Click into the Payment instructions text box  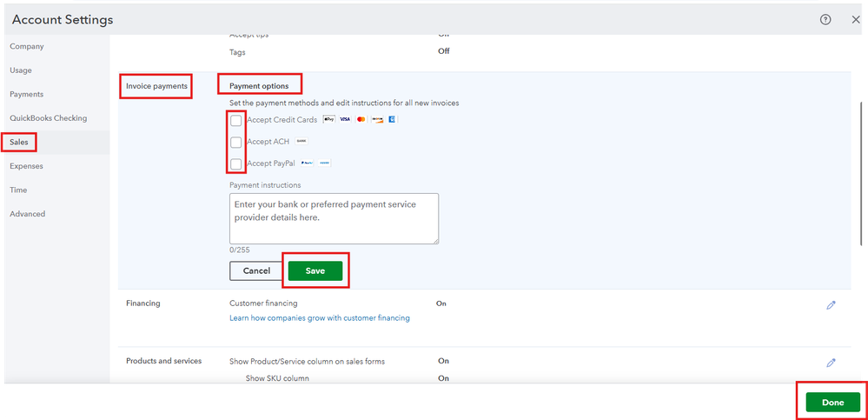[x=334, y=218]
